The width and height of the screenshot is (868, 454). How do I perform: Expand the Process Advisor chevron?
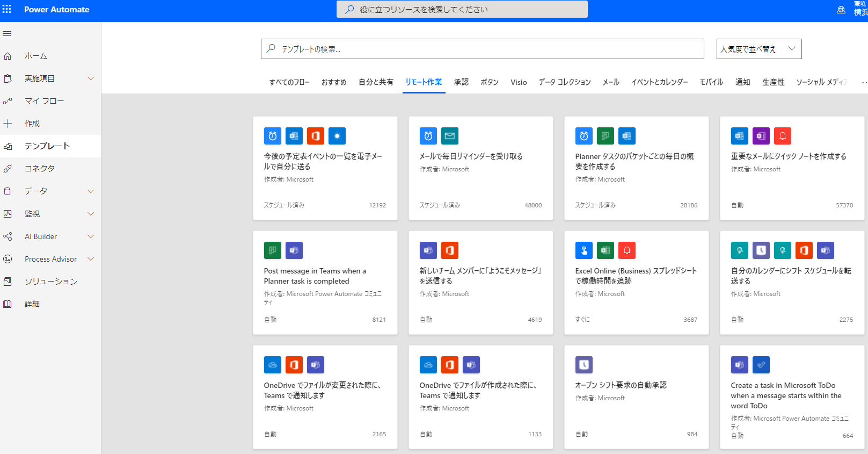click(91, 259)
